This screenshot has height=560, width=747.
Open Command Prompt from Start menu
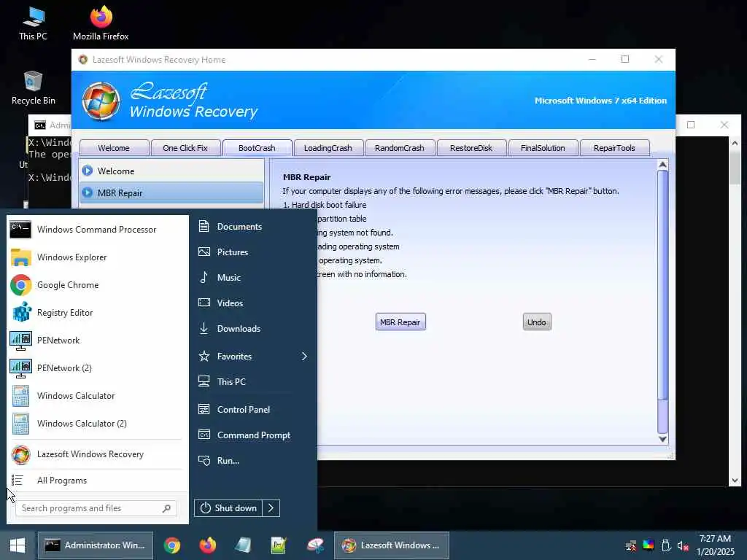[x=253, y=435]
